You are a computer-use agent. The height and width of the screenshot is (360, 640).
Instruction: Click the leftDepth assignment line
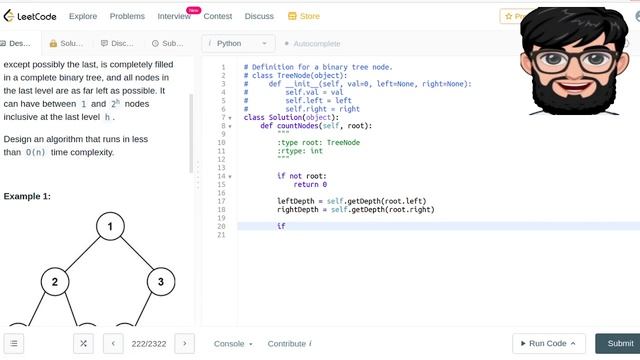pyautogui.click(x=351, y=201)
